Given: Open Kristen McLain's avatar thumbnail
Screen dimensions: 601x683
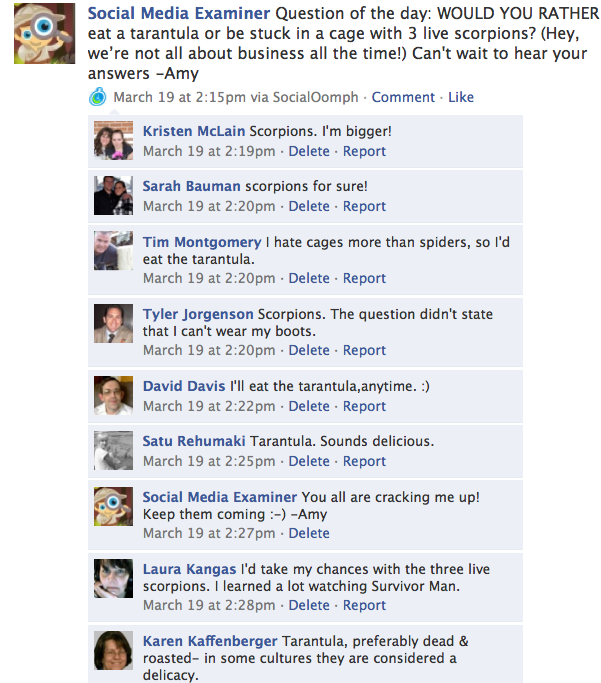Looking at the screenshot, I should [114, 141].
